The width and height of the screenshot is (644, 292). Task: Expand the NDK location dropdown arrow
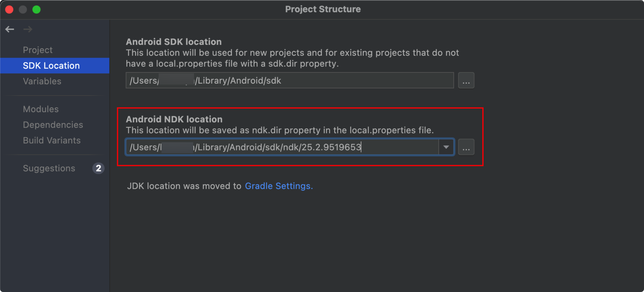446,147
